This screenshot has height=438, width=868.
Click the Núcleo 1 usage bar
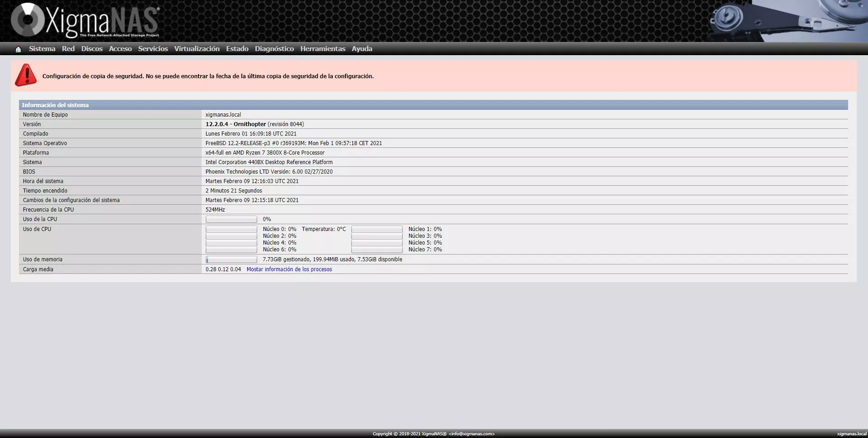click(x=377, y=229)
